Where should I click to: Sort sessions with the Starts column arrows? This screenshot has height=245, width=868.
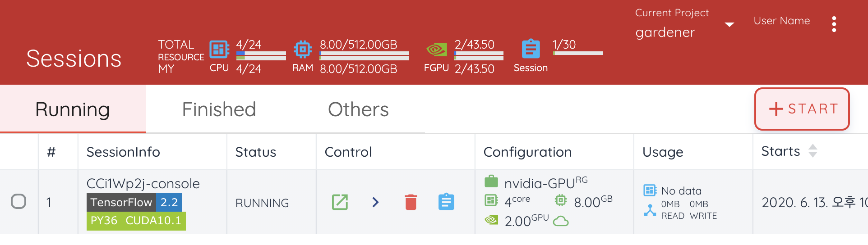coord(813,151)
